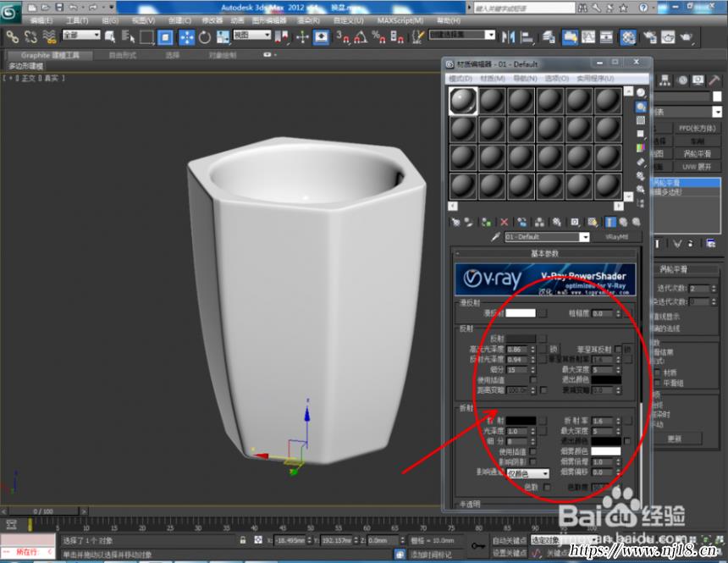Image resolution: width=728 pixels, height=563 pixels.
Task: Click the FFD (box) modifier button
Action: [697, 128]
